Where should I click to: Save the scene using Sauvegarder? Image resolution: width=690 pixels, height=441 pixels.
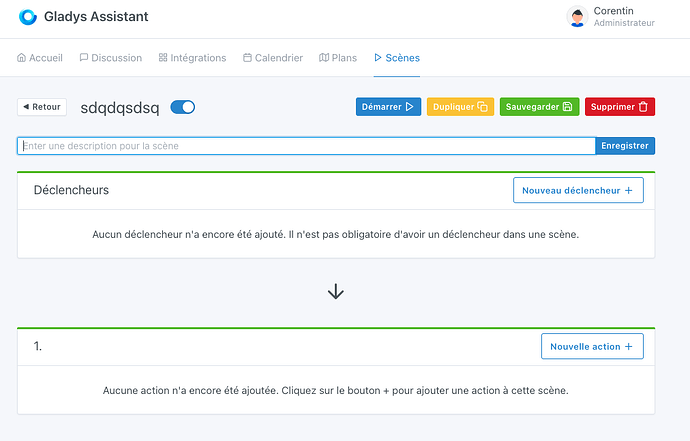538,107
